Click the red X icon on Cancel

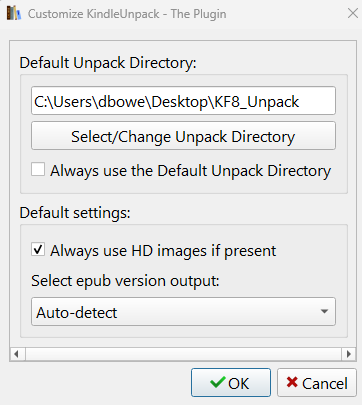(x=292, y=382)
